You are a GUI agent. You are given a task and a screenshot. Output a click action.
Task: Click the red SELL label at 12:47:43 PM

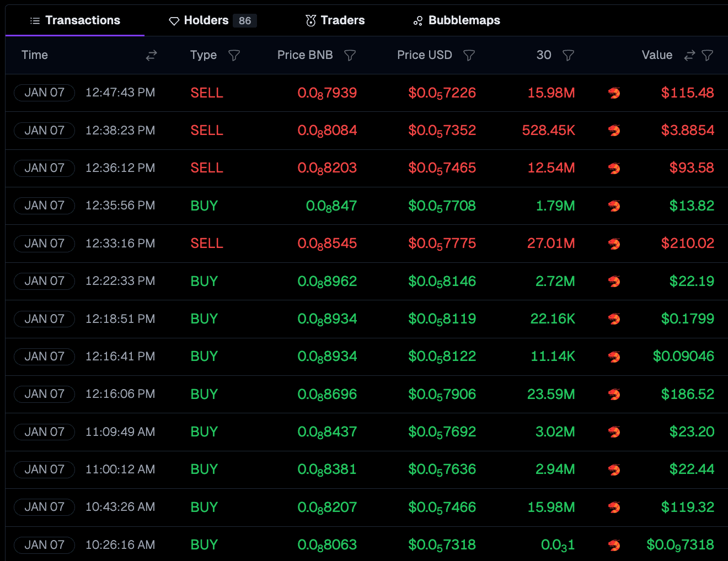click(207, 93)
